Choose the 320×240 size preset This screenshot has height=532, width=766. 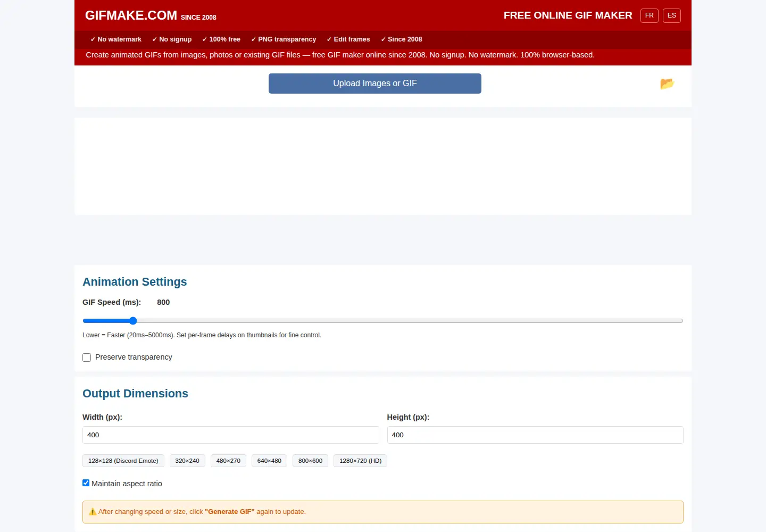(187, 461)
